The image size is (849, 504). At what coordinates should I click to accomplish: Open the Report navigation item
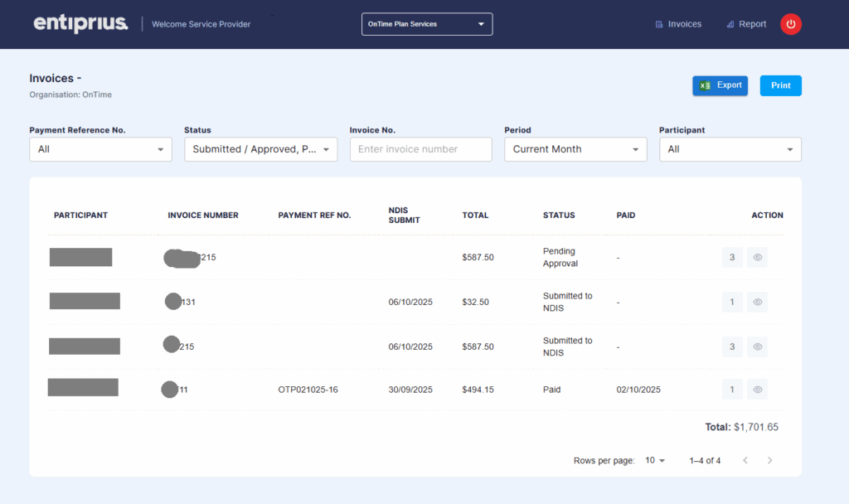pos(745,24)
